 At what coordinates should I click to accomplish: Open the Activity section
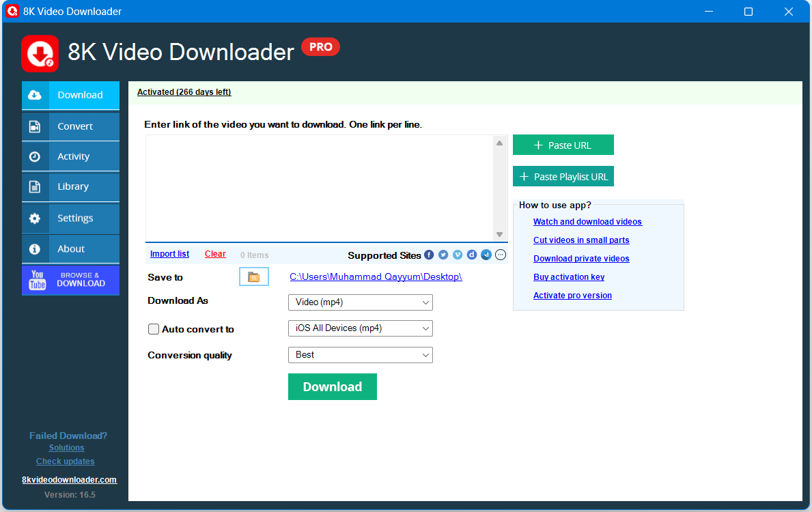point(70,156)
